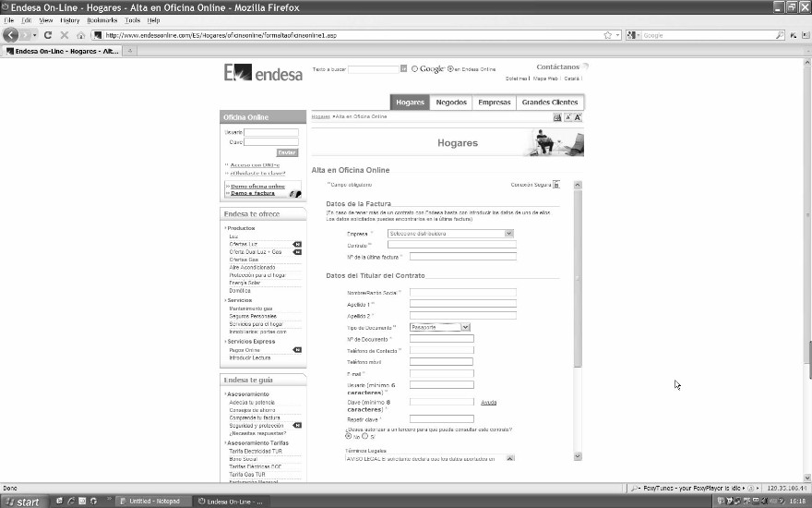Open the Bookmarks menu
This screenshot has height=508, width=812.
tap(102, 20)
